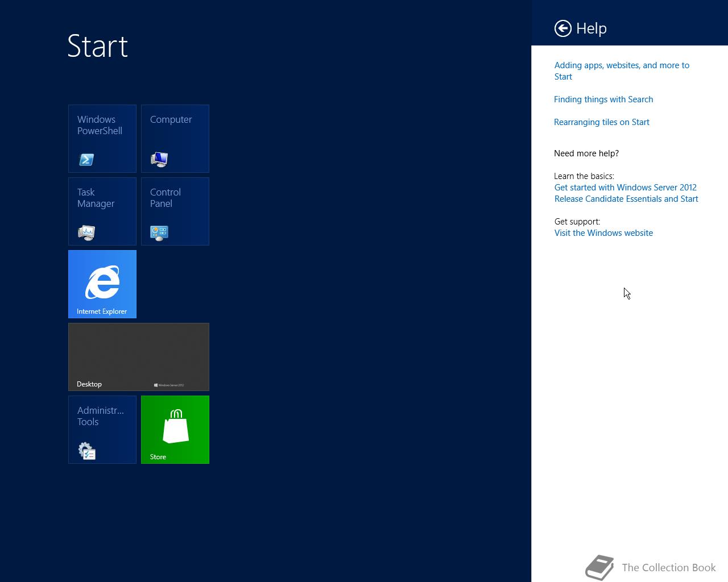Open the Store tile
This screenshot has width=728, height=582.
[x=175, y=430]
